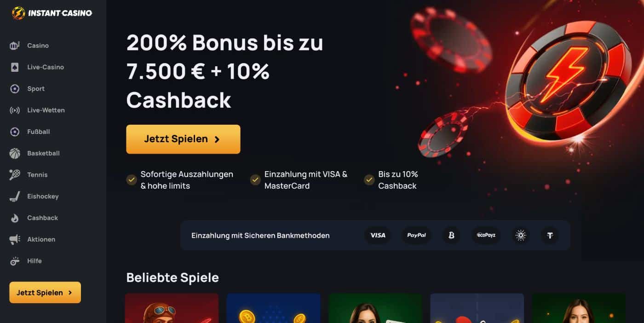
Task: Select the Cashback flame icon
Action: coord(15,218)
